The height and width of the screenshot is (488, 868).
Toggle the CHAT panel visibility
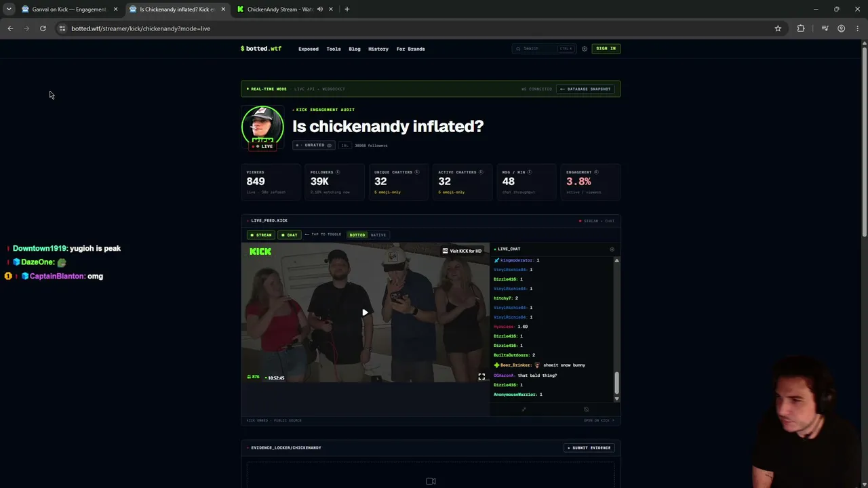290,235
